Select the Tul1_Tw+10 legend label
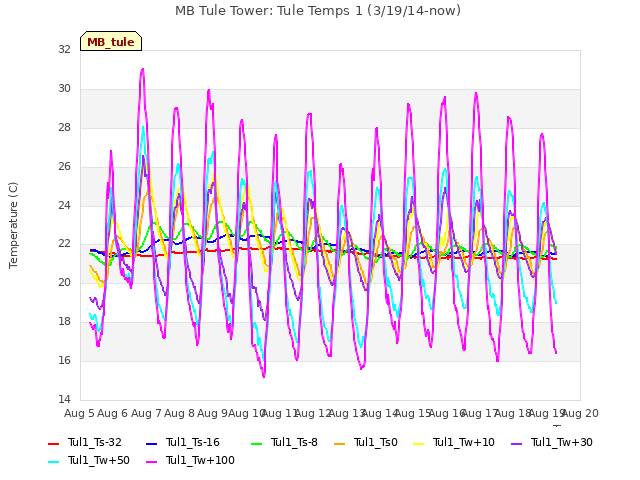Screen dimensions: 640x480 [x=464, y=442]
